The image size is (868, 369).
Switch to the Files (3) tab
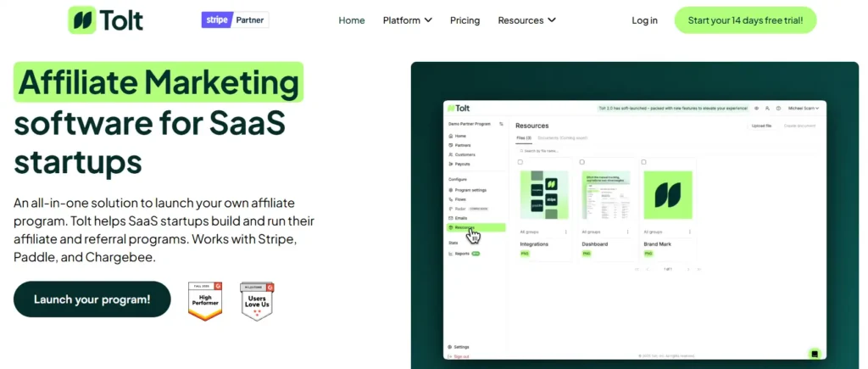pos(524,138)
